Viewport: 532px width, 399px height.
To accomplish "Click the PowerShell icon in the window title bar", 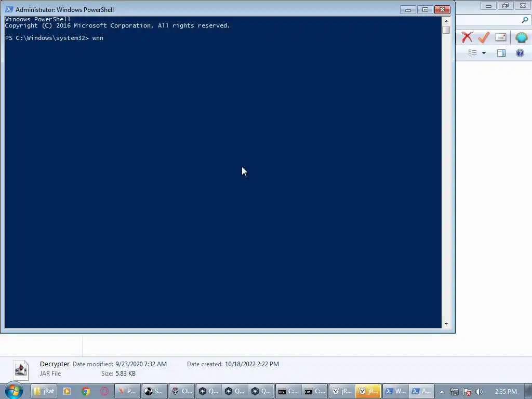I will pyautogui.click(x=9, y=9).
